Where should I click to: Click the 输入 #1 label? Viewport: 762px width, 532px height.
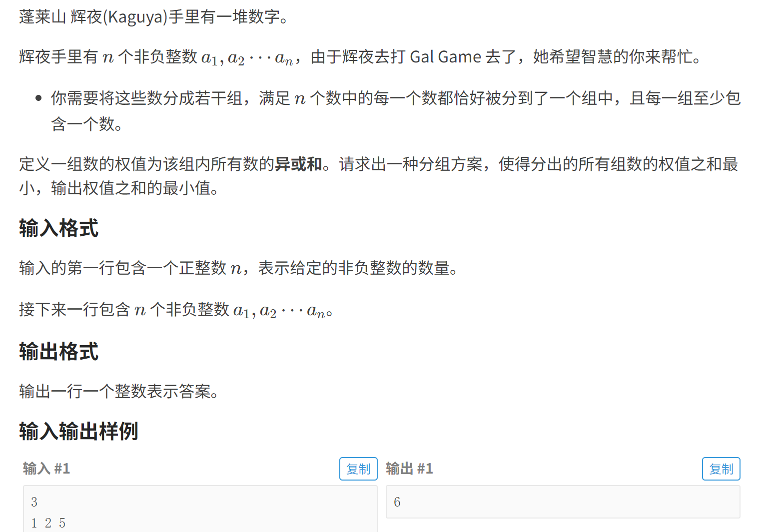coord(46,469)
